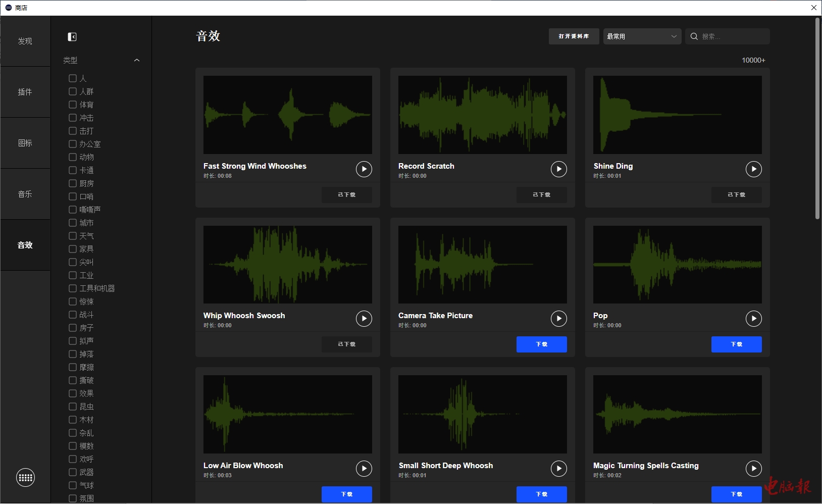Download the Camera Take Picture sound
This screenshot has width=822, height=504.
click(541, 344)
